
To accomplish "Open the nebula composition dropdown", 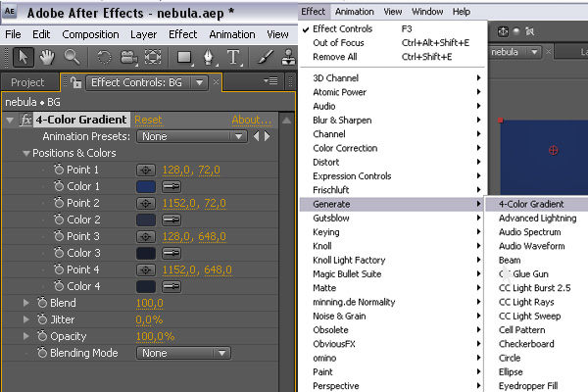I will 534,52.
